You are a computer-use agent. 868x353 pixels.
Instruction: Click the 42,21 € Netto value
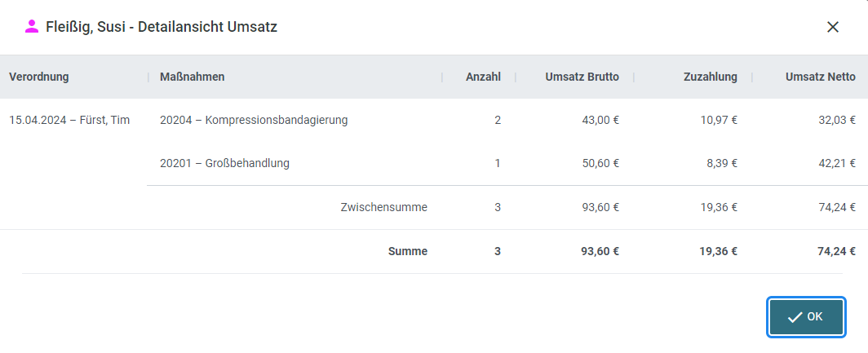(x=837, y=163)
